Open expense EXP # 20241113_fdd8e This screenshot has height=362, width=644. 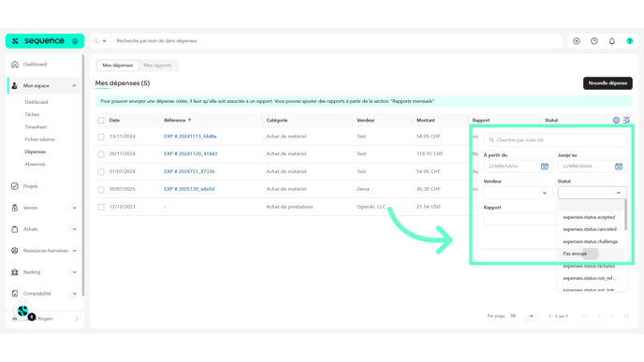(190, 137)
